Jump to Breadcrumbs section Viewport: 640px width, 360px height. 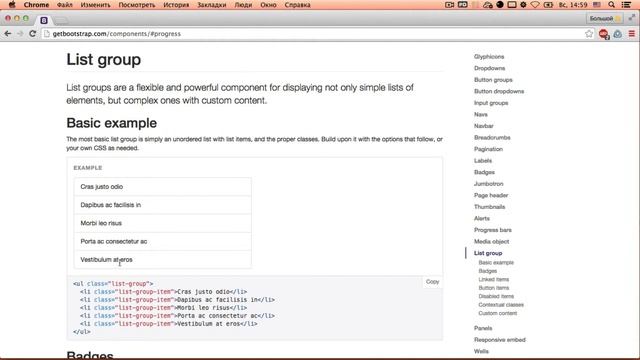click(492, 138)
